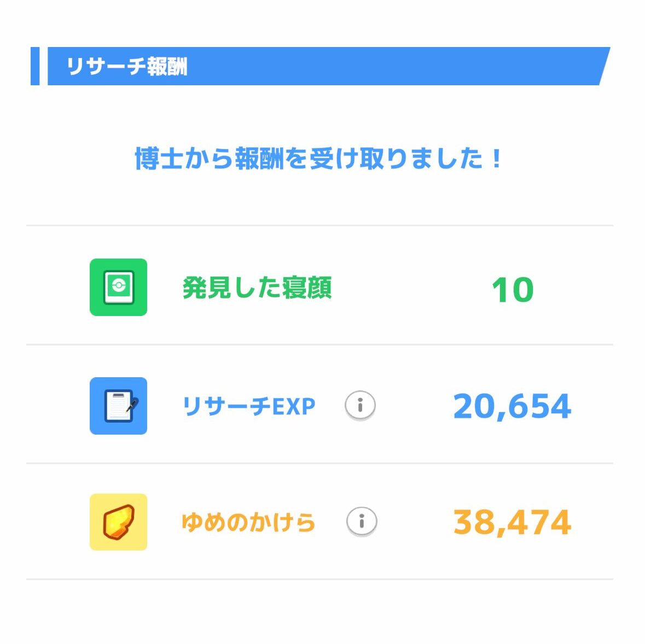This screenshot has height=644, width=645.
Task: Click the sleep styles count 10
Action: click(513, 290)
